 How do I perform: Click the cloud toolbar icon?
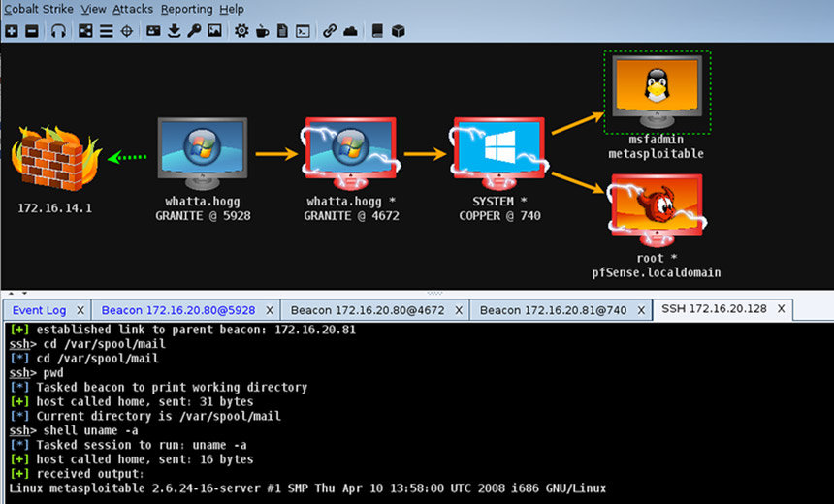(x=350, y=31)
